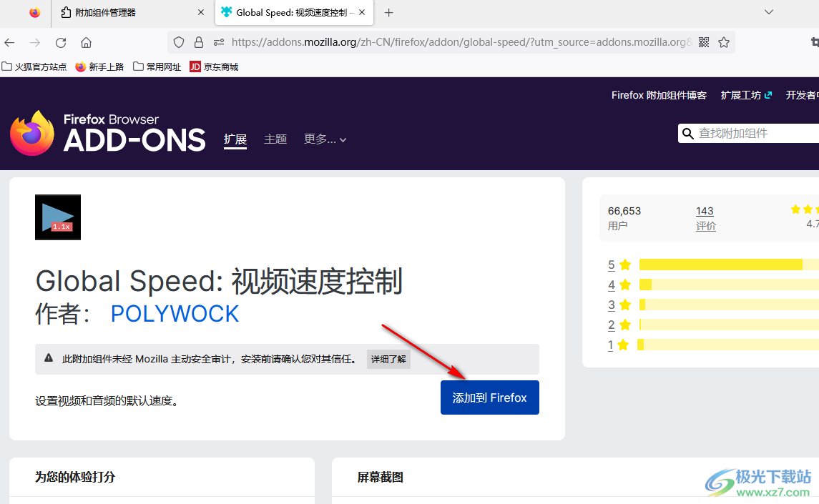Filter reviews by 5 stars
Viewport: 819px width, 504px height.
click(619, 265)
